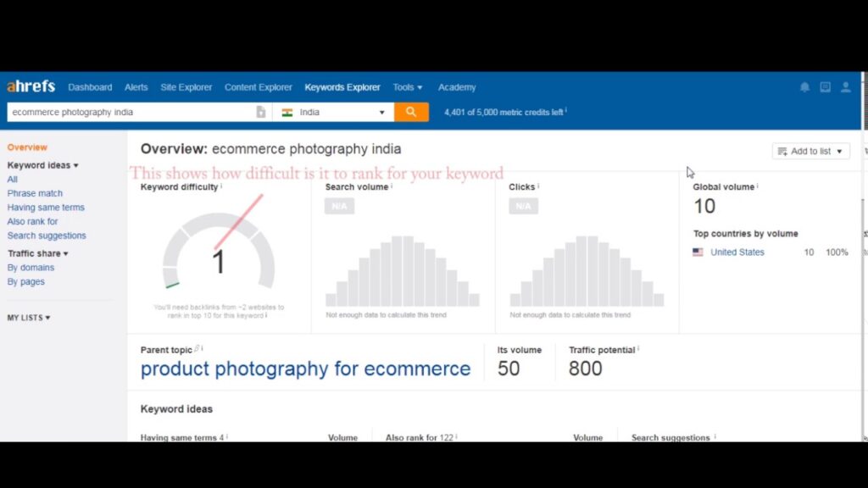
Task: Click the Keyword ideas heading
Action: (x=176, y=409)
